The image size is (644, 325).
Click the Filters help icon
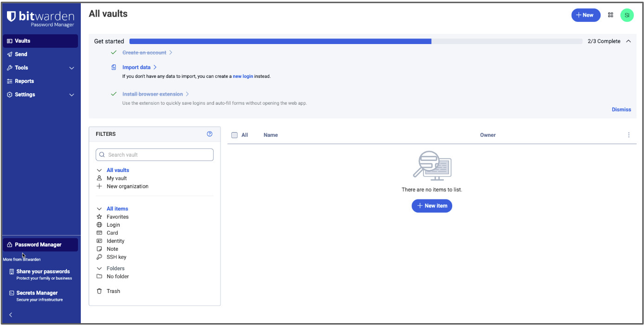209,134
